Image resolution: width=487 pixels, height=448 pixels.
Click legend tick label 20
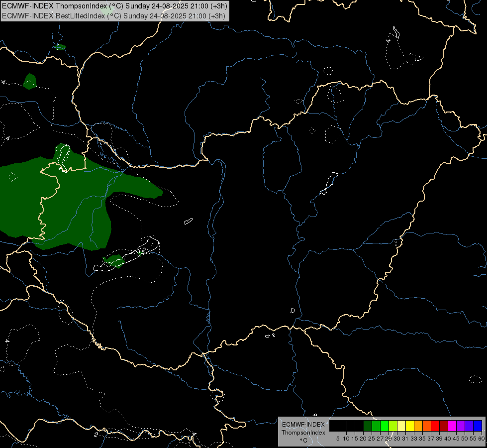tap(363, 439)
